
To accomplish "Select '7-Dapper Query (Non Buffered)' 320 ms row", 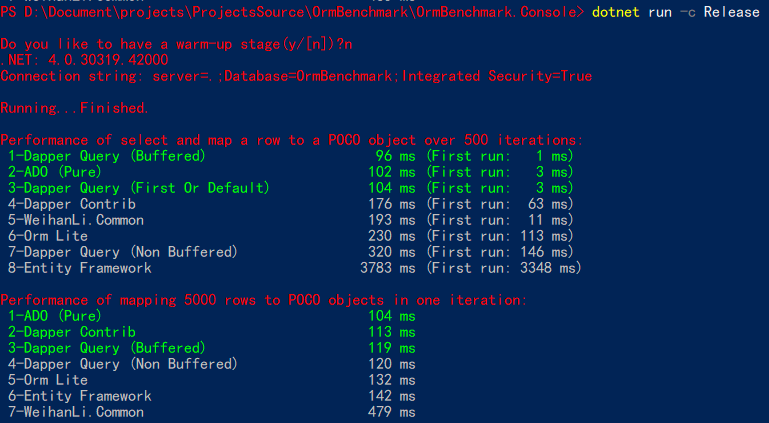I will tap(290, 252).
